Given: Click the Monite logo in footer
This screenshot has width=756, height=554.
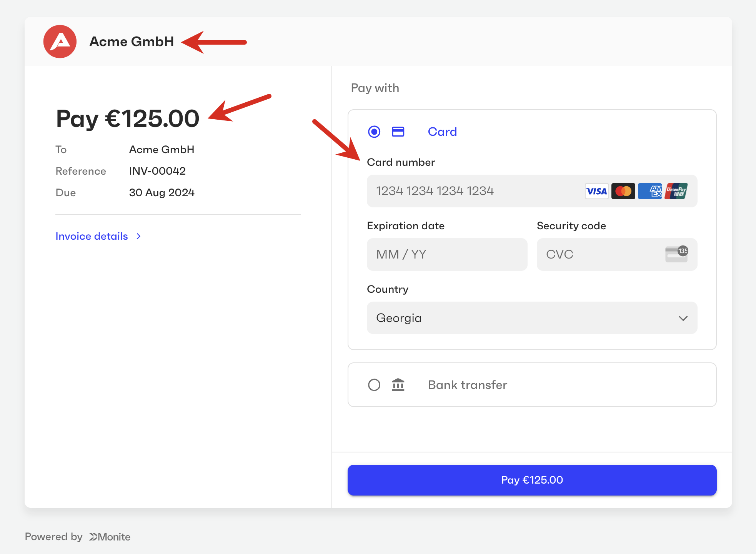Looking at the screenshot, I should 110,537.
